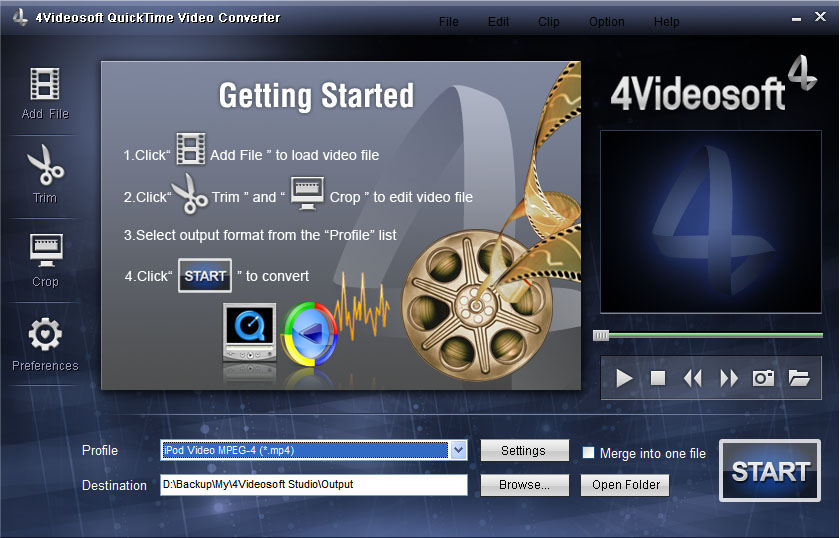Screen dimensions: 840x538
Task: Open the Option menu
Action: point(606,22)
